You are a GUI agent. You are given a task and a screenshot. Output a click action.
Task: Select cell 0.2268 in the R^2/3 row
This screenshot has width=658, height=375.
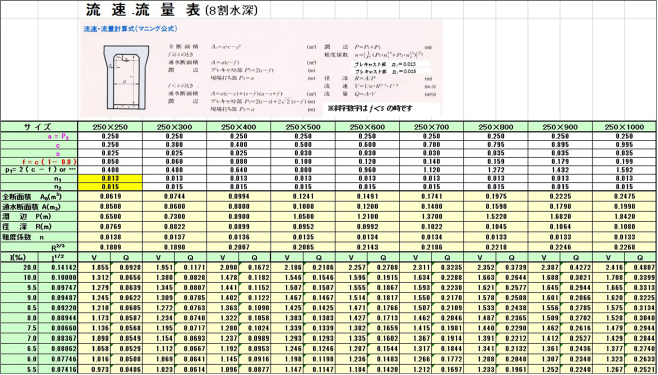point(625,247)
